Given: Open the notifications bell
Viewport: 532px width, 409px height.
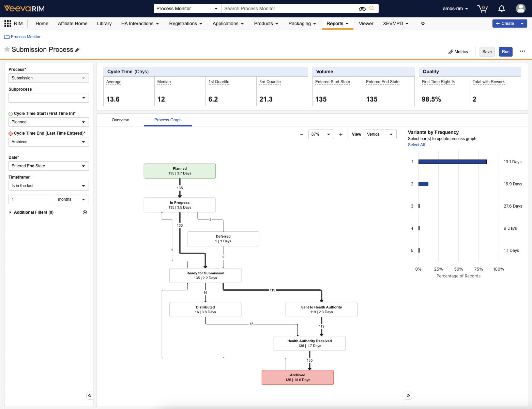Looking at the screenshot, I should click(501, 9).
